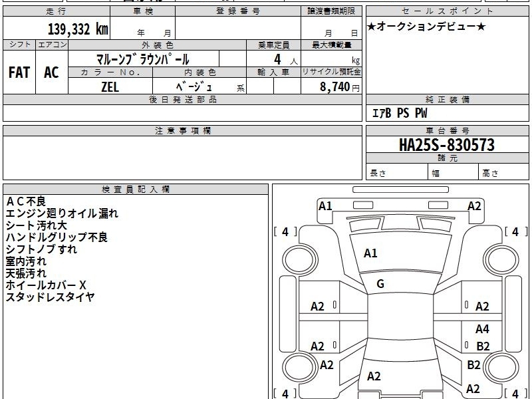Select the 外装色 header
This screenshot has width=532, height=399.
158,45
